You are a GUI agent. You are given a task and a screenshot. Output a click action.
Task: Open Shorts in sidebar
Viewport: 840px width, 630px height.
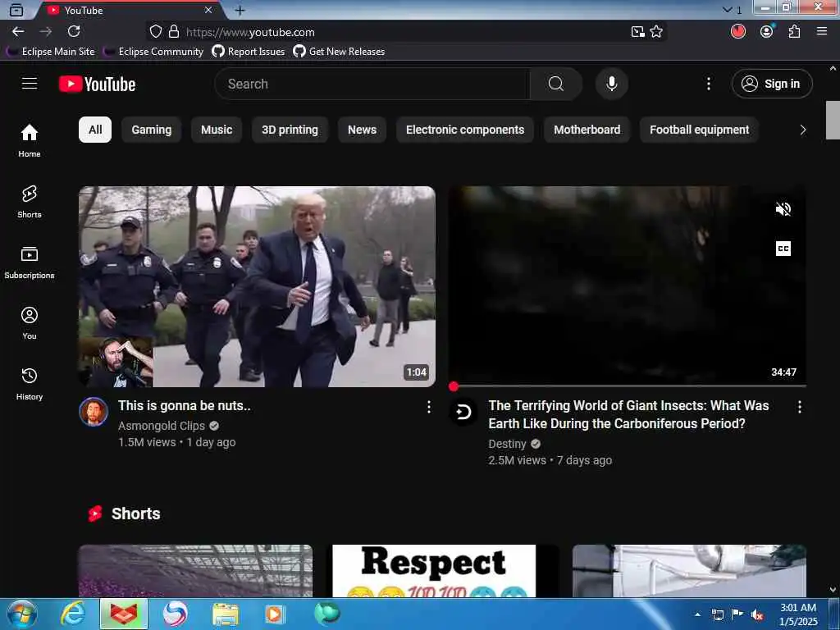point(30,202)
